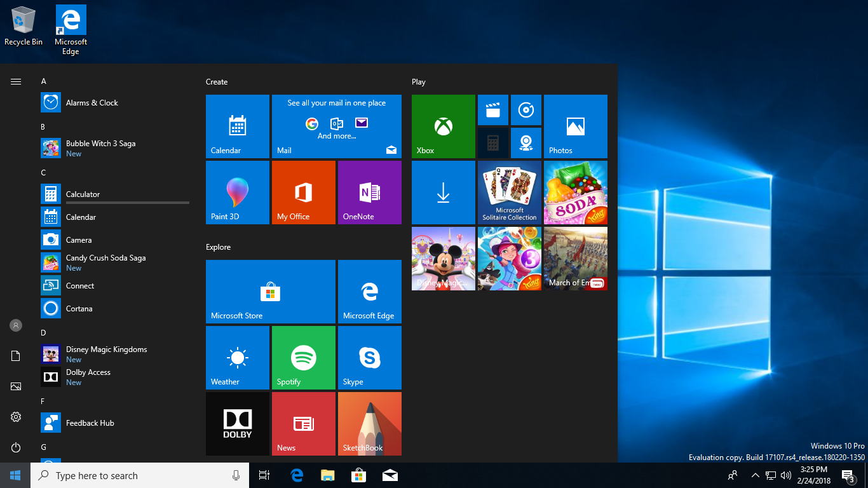Open Documents from the Start sidebar

pos(16,356)
